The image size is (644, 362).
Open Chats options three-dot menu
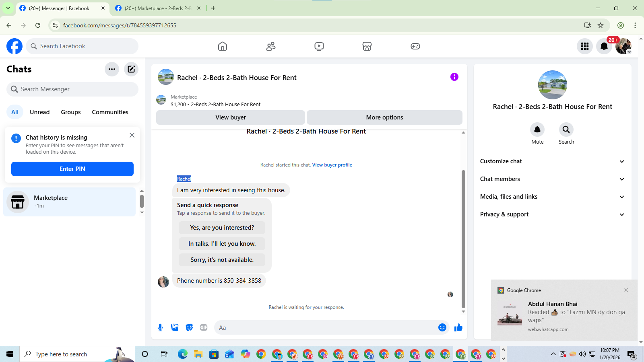pos(112,69)
